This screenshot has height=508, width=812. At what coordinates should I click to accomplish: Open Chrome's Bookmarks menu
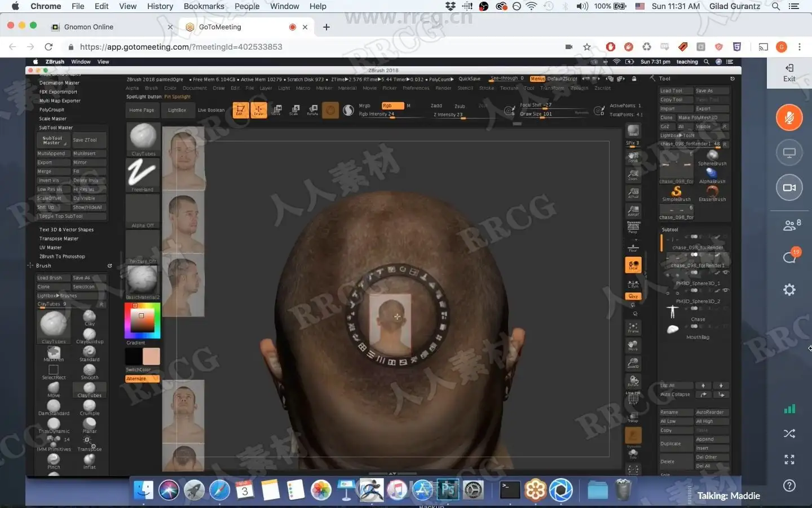[204, 6]
